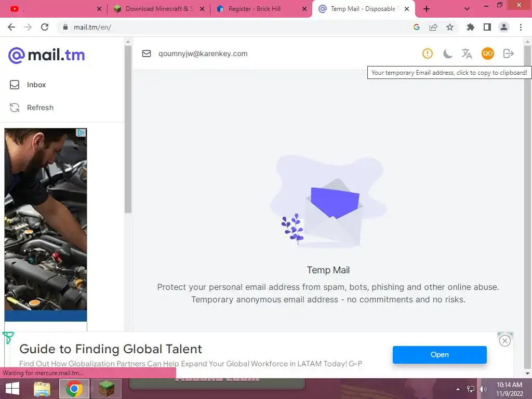The image size is (532, 399).
Task: Open File Explorer from taskbar
Action: pos(42,389)
